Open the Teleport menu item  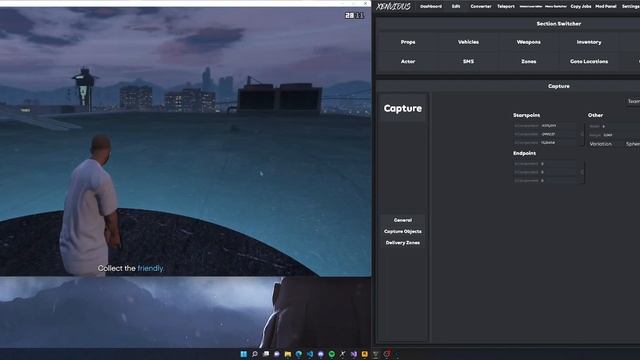tap(506, 7)
